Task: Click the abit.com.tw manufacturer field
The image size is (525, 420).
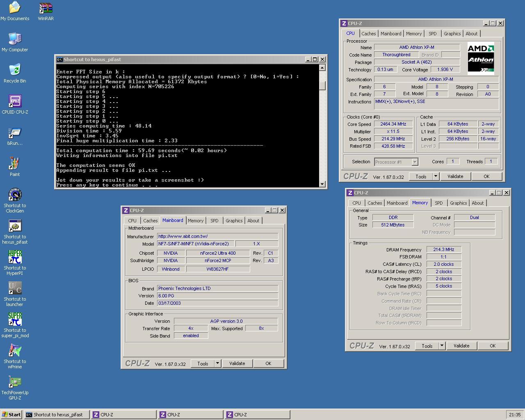Action: pos(218,237)
